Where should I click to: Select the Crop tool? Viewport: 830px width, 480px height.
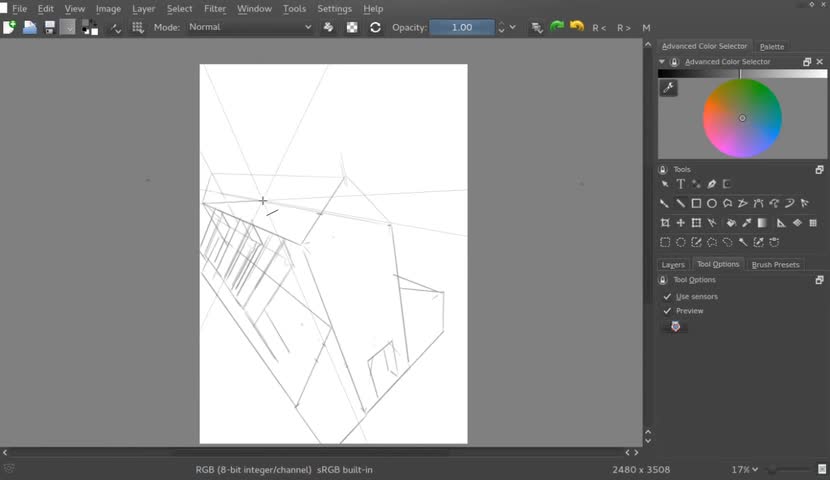tap(665, 223)
